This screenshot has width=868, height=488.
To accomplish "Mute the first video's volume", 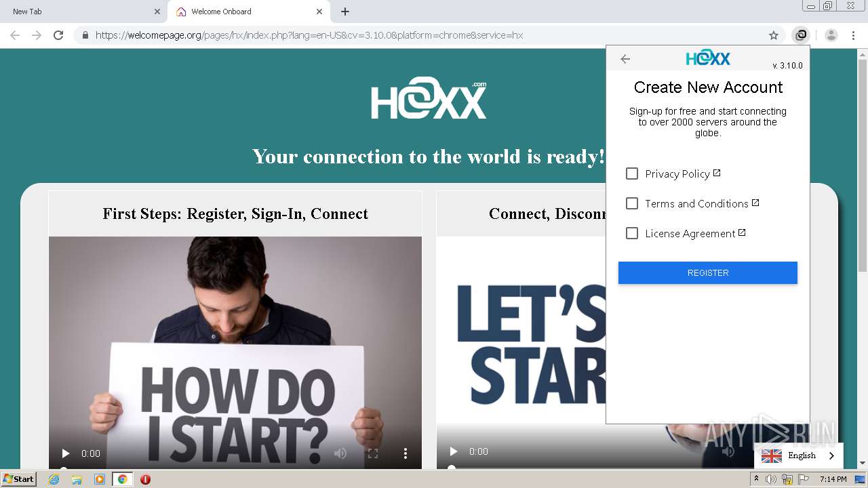I will point(340,453).
